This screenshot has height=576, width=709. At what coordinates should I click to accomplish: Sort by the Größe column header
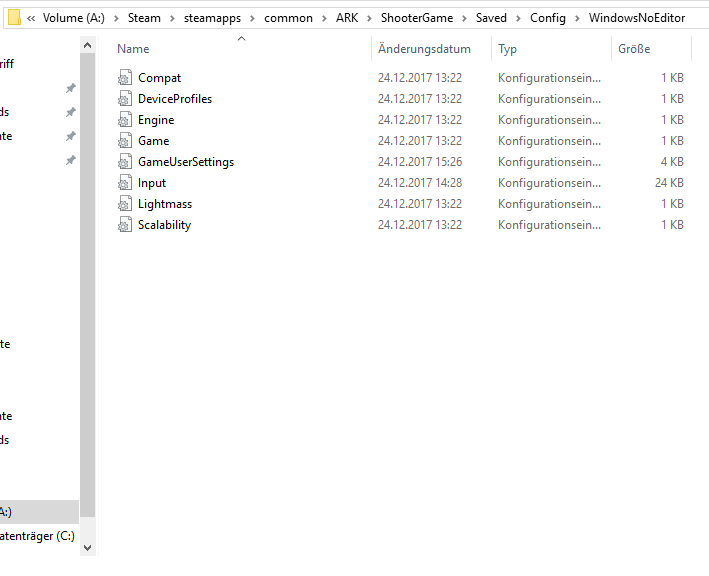pos(634,49)
